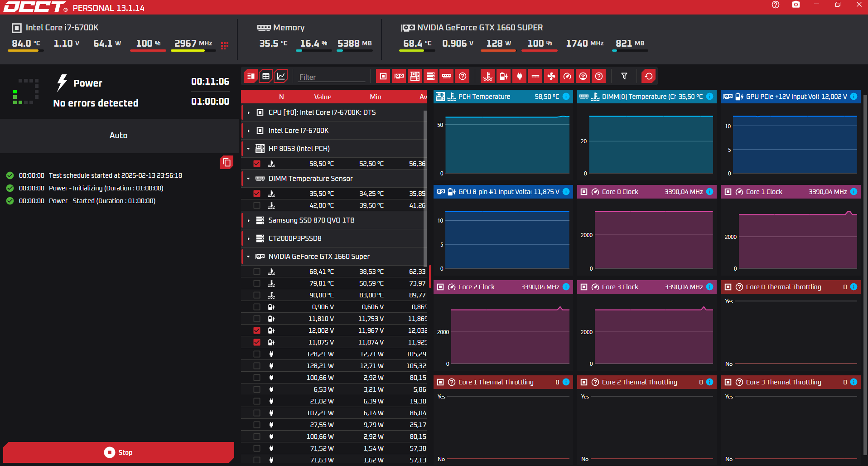This screenshot has width=868, height=466.
Task: Collapse the HP 8053 (Intel PCH) group
Action: (x=249, y=149)
